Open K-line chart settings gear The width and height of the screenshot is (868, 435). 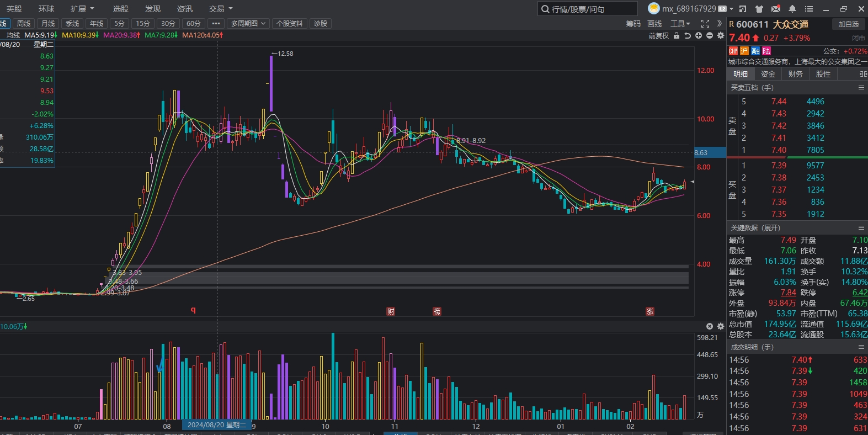720,35
